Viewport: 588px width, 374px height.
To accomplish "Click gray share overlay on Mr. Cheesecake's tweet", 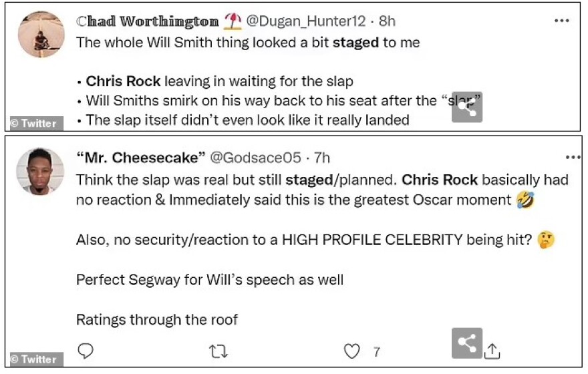I will click(467, 343).
